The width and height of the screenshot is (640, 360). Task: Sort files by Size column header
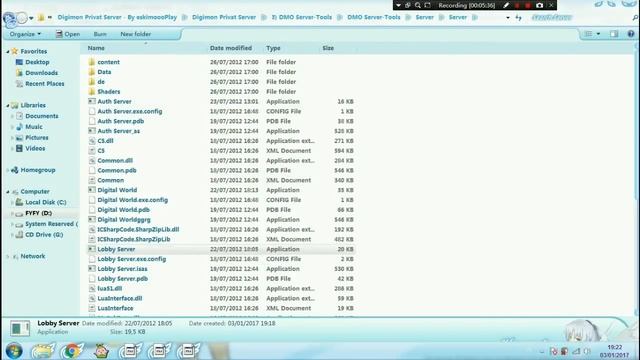click(x=328, y=48)
